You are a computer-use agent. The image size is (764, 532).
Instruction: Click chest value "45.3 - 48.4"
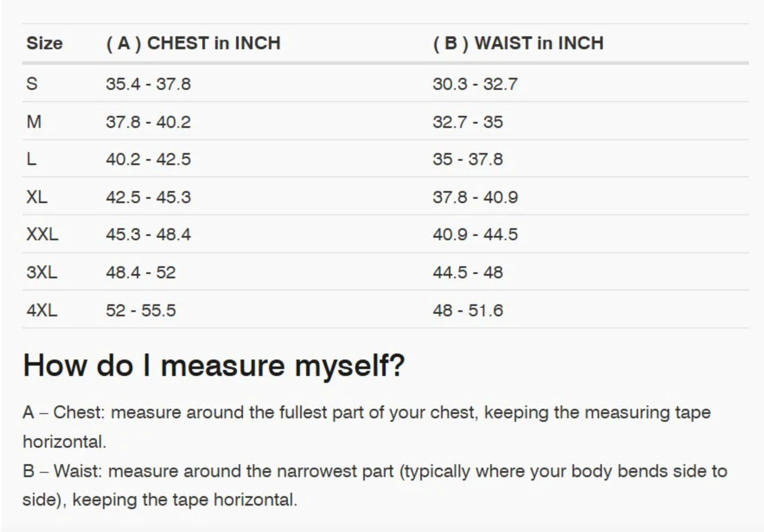[148, 234]
